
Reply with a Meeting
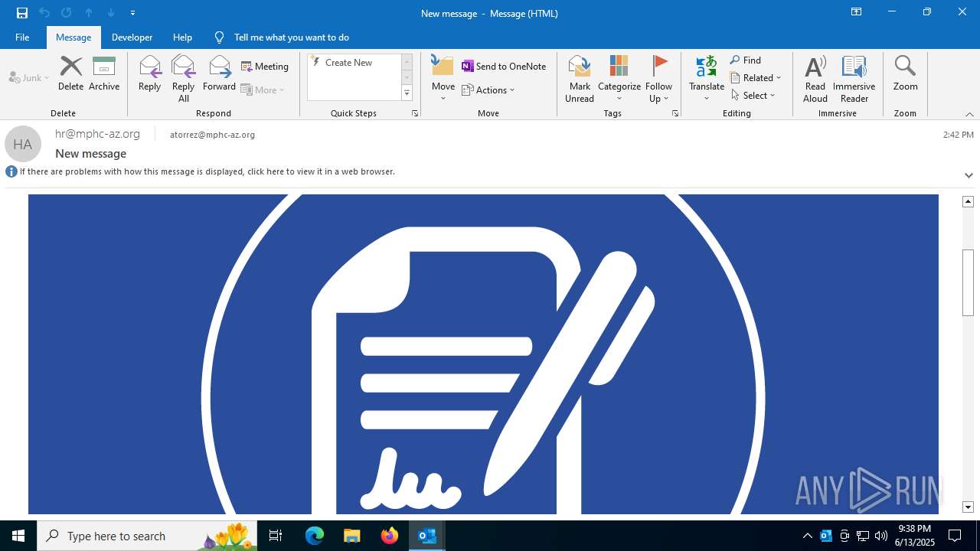coord(265,67)
